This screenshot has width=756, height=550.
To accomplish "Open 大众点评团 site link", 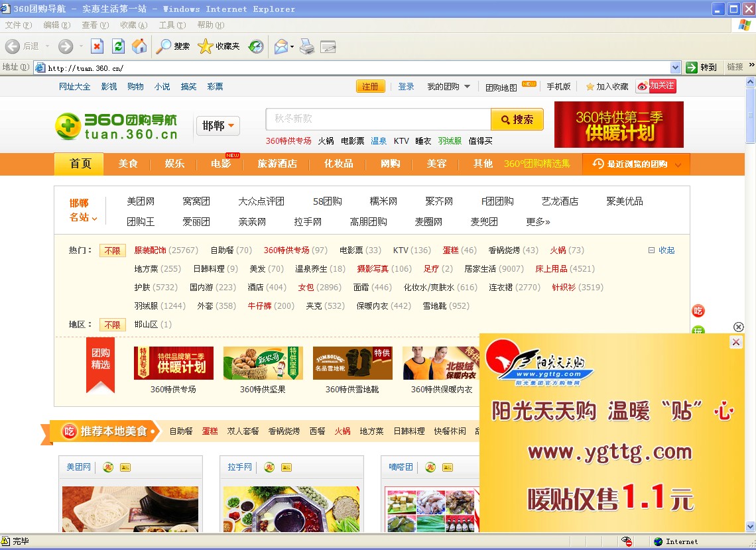I will (261, 201).
